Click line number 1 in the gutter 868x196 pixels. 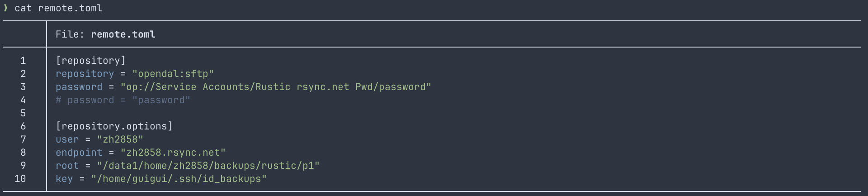(23, 61)
